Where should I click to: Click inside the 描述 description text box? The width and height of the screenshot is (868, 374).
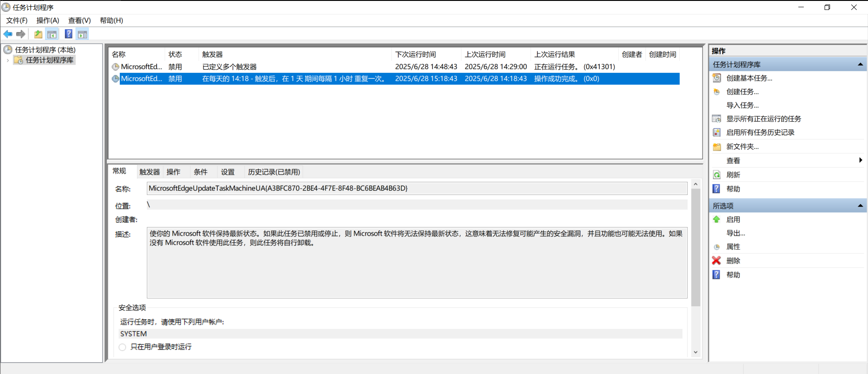pyautogui.click(x=417, y=263)
